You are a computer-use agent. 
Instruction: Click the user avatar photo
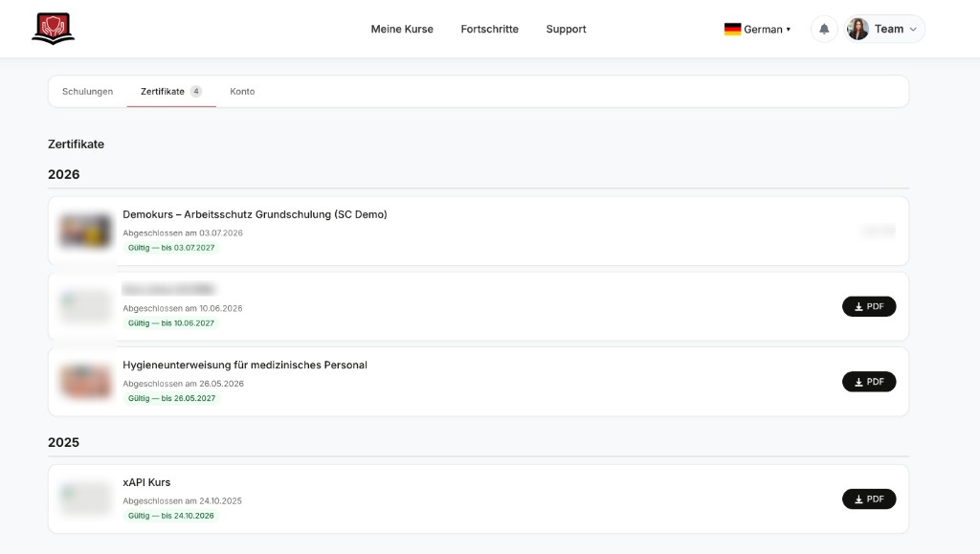[x=857, y=29]
